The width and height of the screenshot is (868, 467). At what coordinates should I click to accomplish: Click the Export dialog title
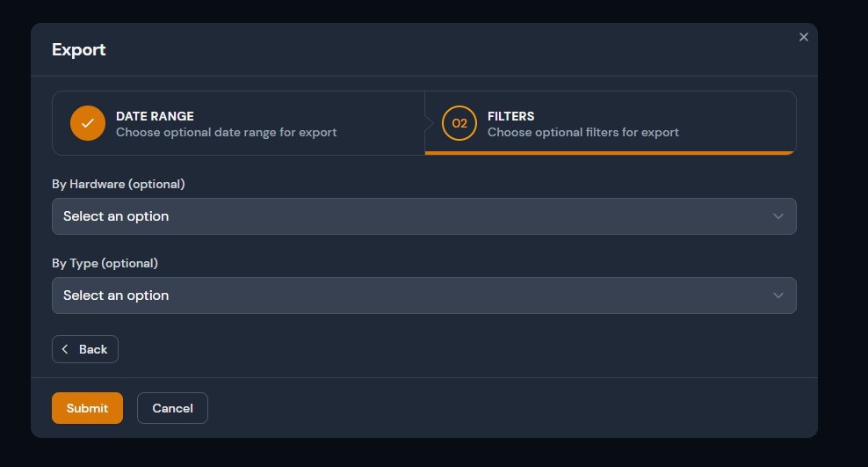coord(79,49)
